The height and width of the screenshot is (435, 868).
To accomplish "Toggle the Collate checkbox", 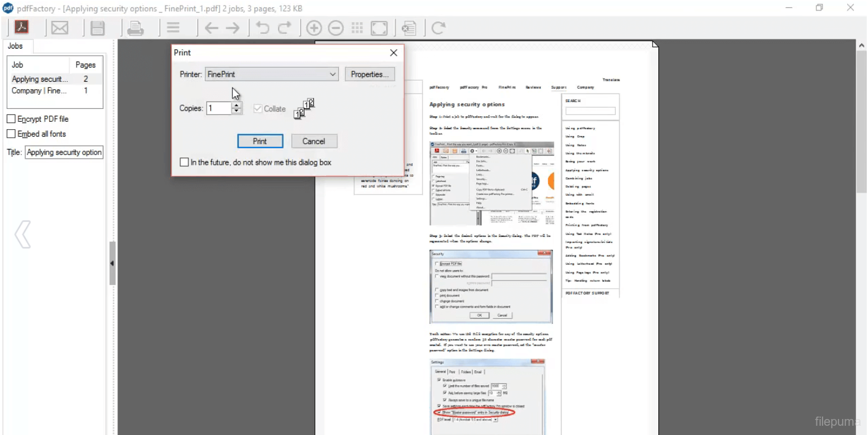I will 258,108.
